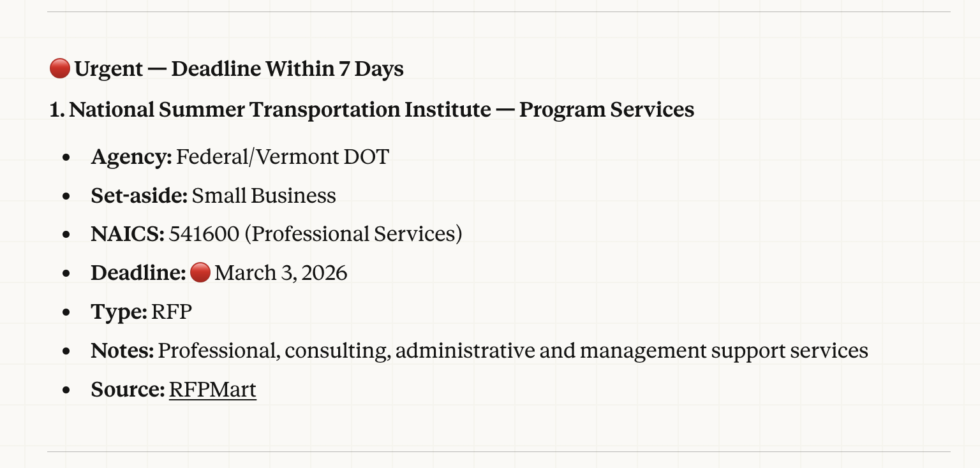
Task: Click the bold "Type:" label
Action: (x=119, y=312)
